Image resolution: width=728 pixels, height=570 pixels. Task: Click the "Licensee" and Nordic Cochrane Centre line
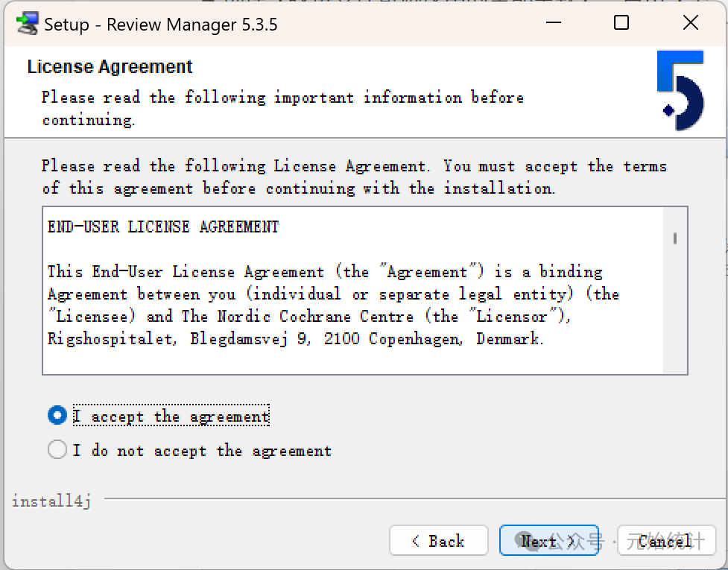[x=309, y=317]
